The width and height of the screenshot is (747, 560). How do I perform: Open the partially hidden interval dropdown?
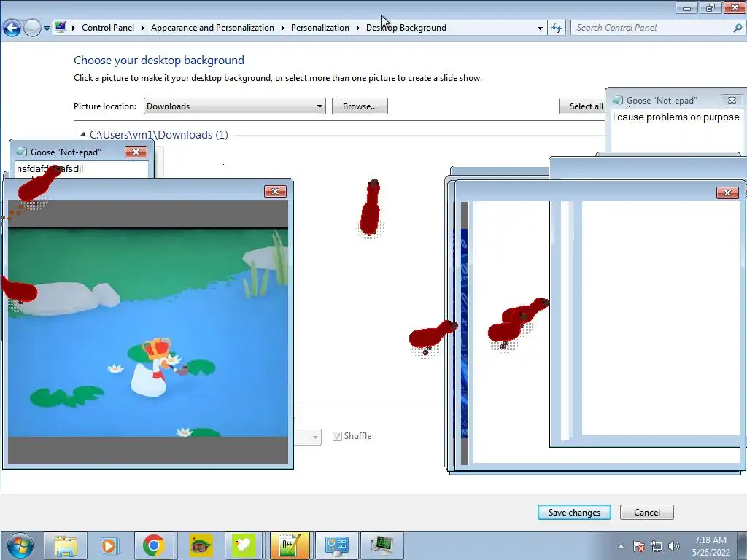click(309, 437)
